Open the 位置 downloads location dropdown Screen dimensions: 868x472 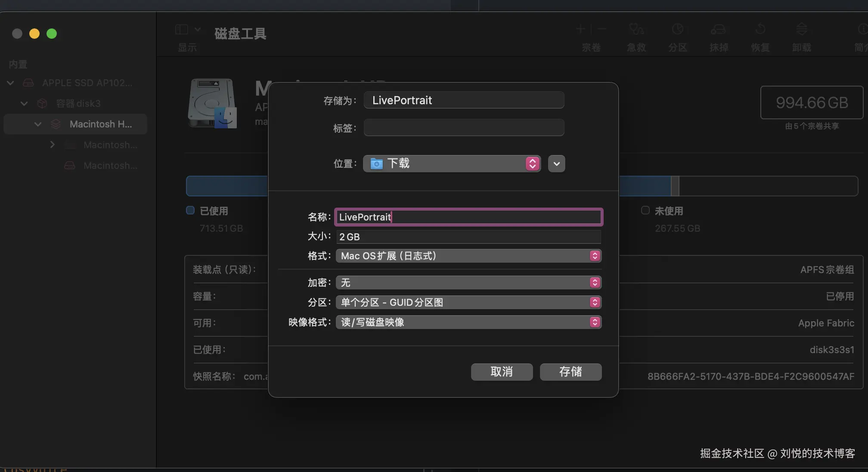pos(452,164)
